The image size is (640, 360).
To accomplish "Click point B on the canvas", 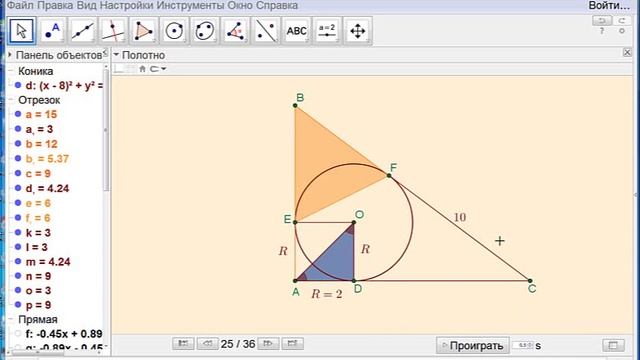I will pos(295,106).
